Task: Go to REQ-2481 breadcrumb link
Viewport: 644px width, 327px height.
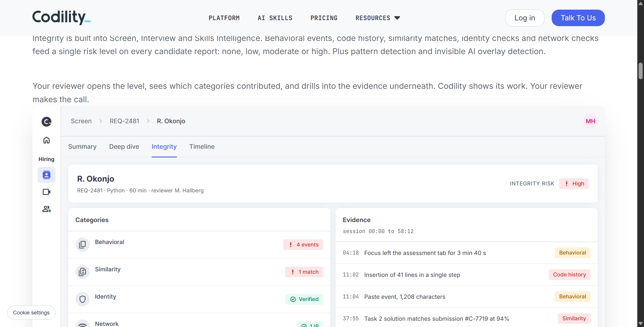Action: click(x=124, y=121)
